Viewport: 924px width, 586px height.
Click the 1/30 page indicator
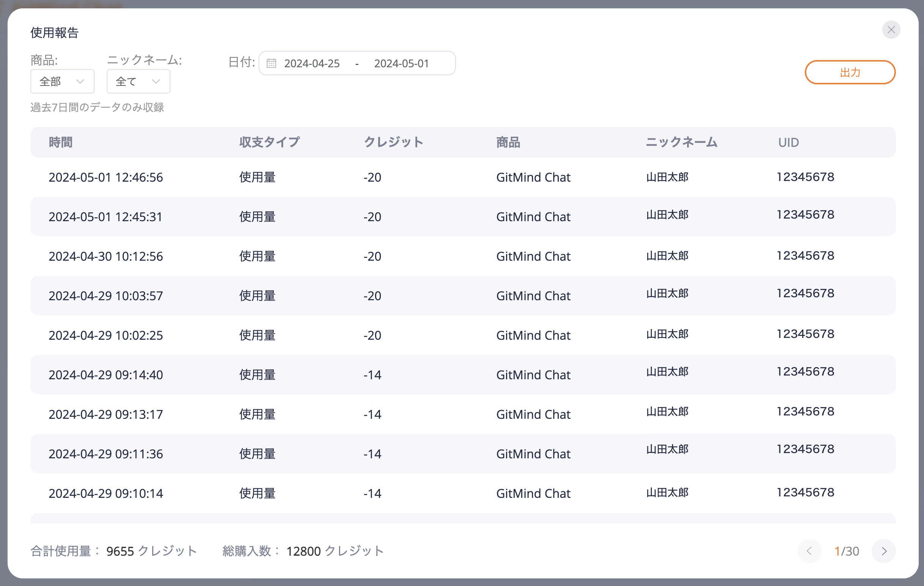[847, 551]
